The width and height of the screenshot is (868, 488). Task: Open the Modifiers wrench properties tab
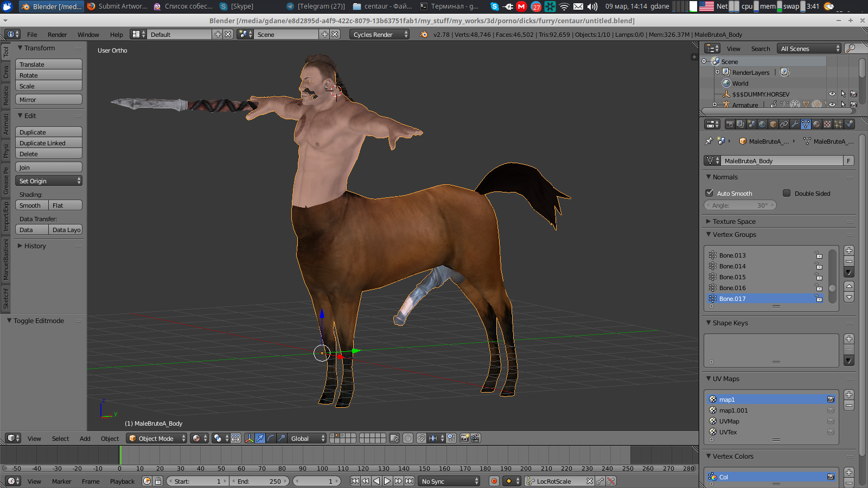tap(795, 124)
